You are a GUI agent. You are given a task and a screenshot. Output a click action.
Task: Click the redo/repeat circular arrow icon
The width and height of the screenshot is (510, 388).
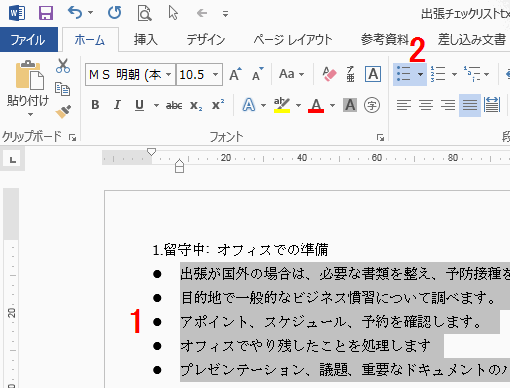[x=115, y=13]
